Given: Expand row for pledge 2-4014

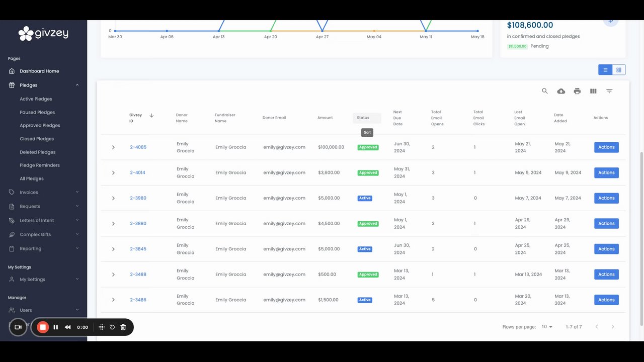Looking at the screenshot, I should point(113,173).
